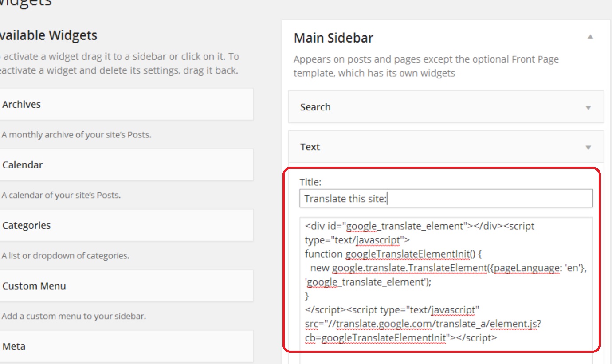This screenshot has height=364, width=612.
Task: Click the Search widget title
Action: [315, 107]
